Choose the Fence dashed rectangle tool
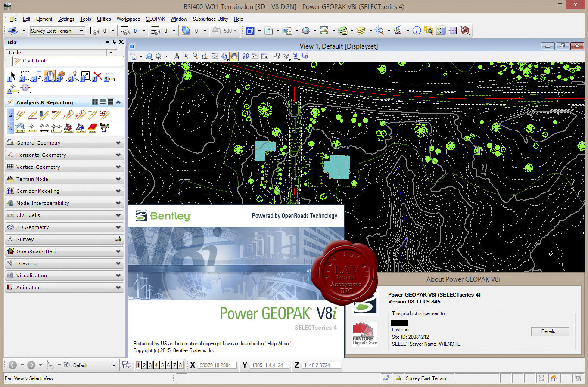 click(25, 77)
